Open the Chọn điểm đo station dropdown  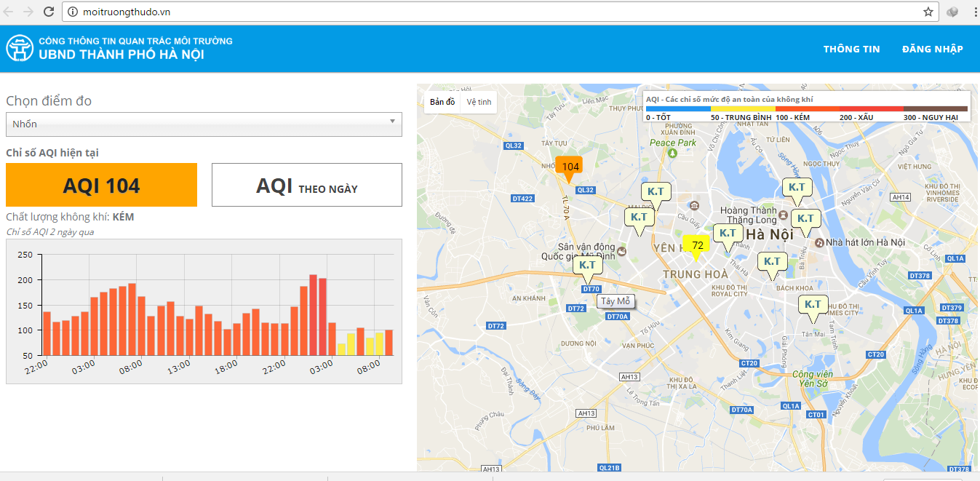pos(204,124)
